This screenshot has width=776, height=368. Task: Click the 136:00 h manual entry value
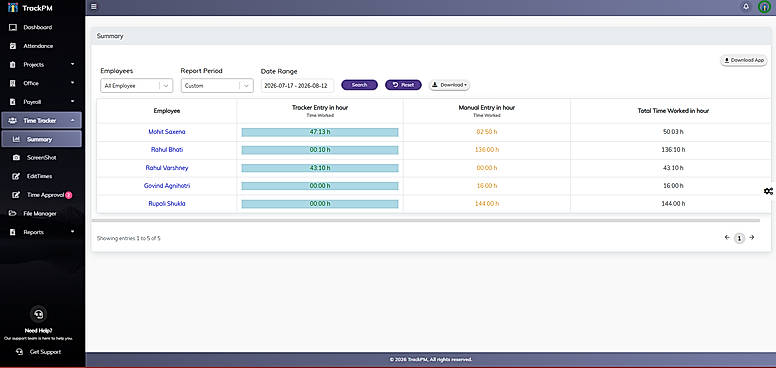point(486,150)
